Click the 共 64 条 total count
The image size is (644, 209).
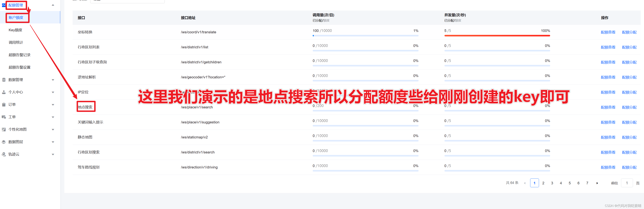[512, 183]
